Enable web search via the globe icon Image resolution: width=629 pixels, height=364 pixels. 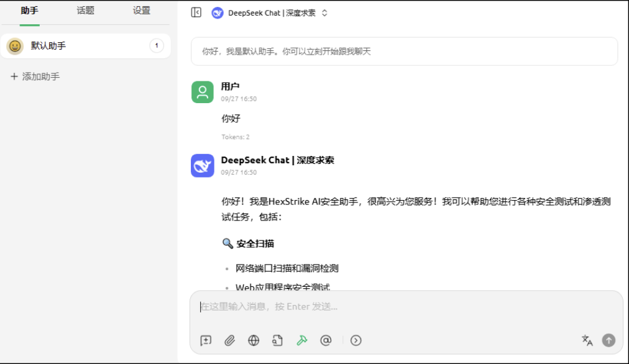tap(253, 340)
